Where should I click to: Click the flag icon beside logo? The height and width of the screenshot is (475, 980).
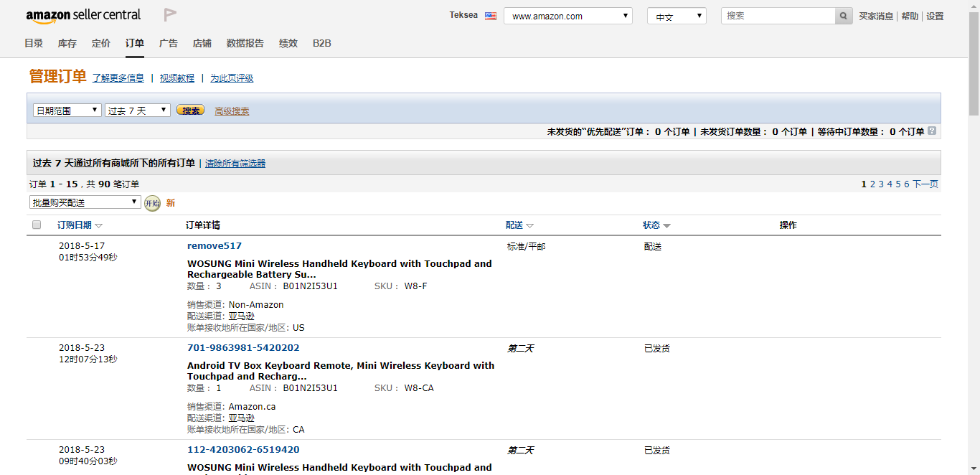(x=170, y=14)
